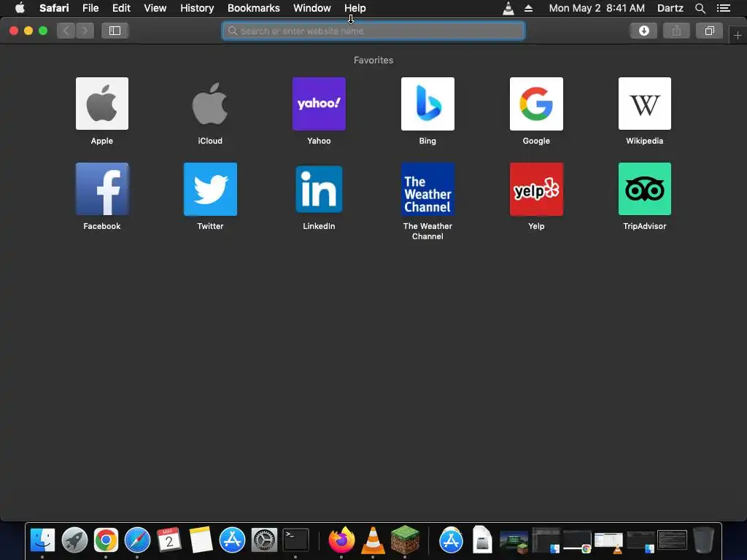Launch Firefox from the Dock

point(341,540)
